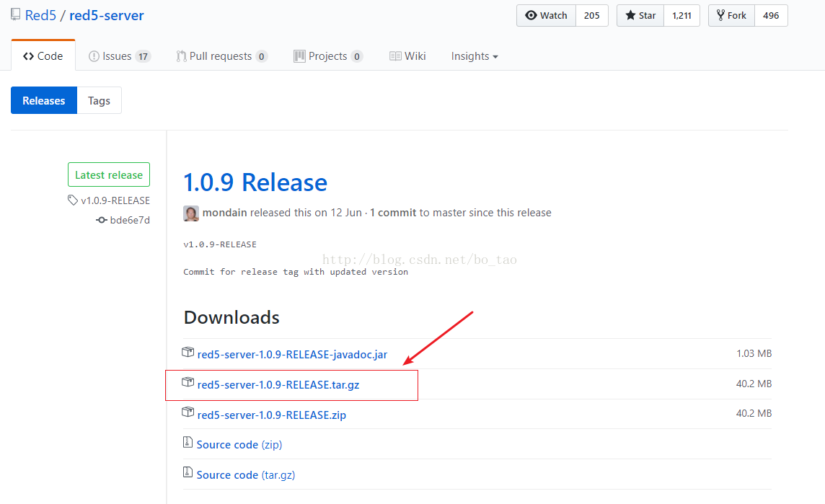Click the Watch button
The image size is (825, 504).
click(546, 15)
